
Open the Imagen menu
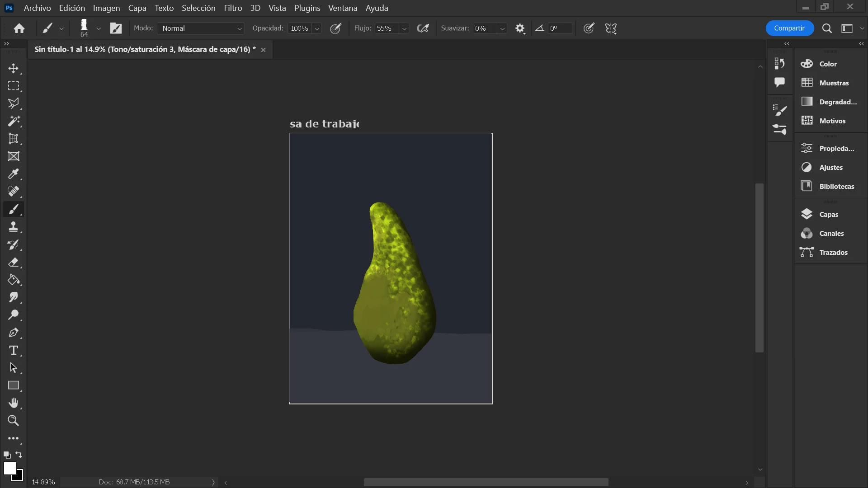106,8
